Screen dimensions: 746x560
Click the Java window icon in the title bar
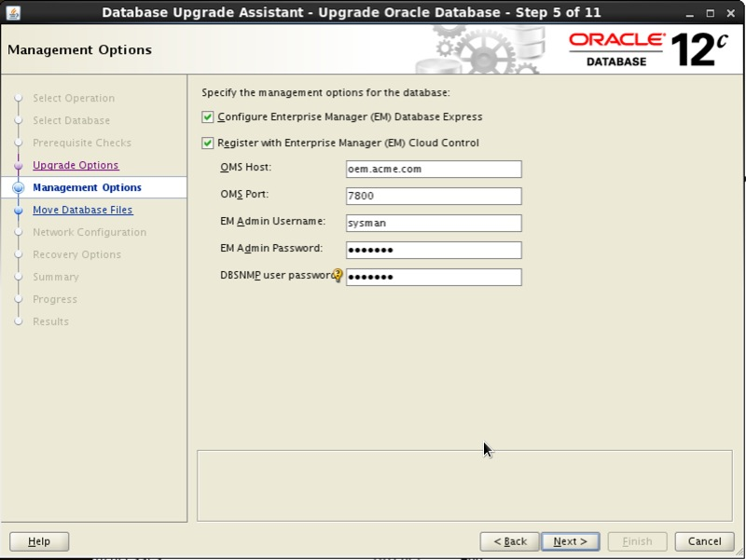click(13, 12)
